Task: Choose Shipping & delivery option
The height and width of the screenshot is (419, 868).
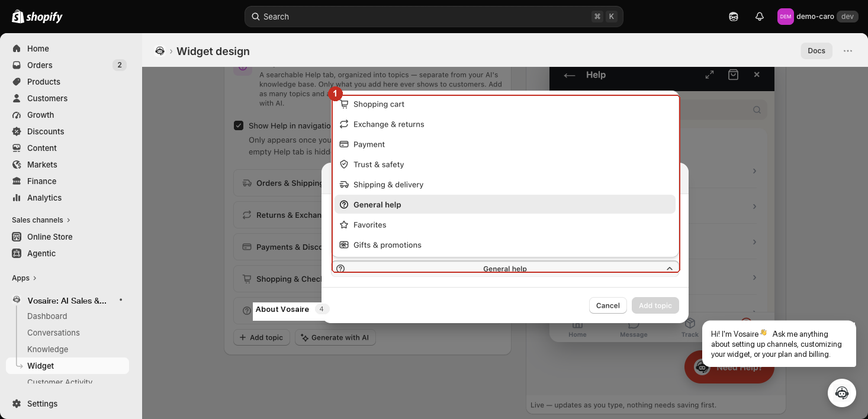Action: pos(505,185)
